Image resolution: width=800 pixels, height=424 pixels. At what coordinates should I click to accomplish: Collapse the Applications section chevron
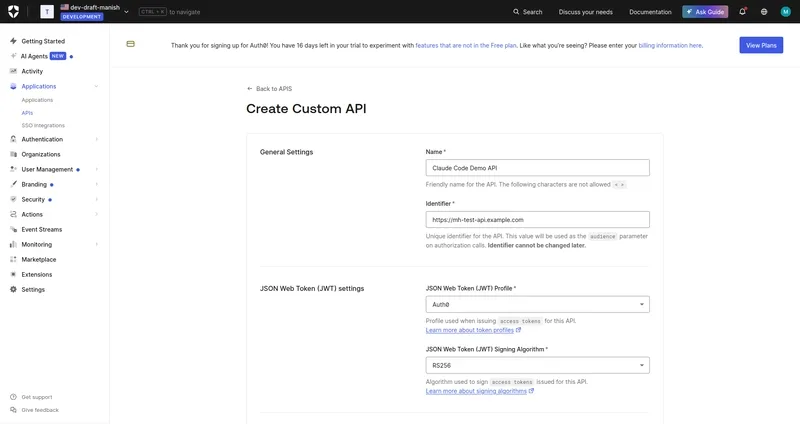96,86
